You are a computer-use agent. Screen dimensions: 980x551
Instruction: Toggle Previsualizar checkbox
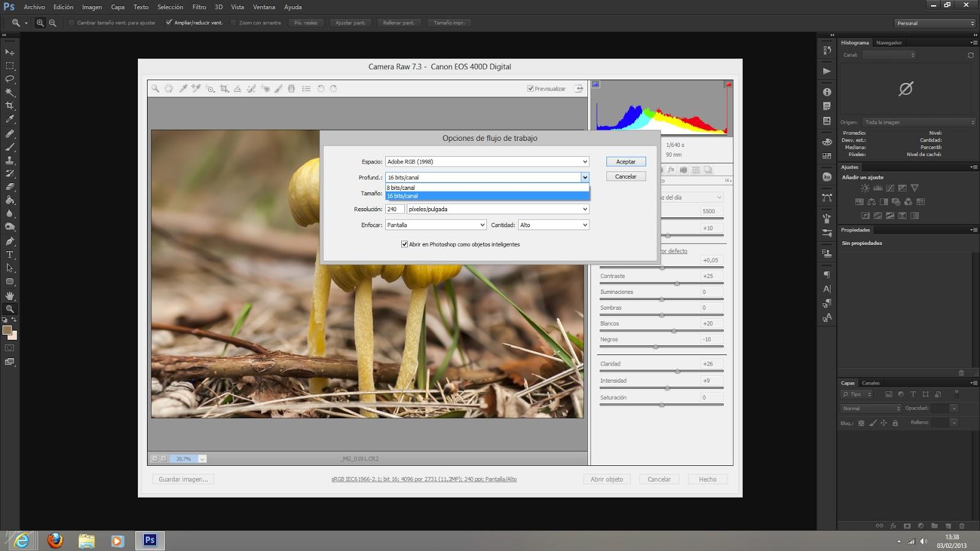click(x=530, y=89)
